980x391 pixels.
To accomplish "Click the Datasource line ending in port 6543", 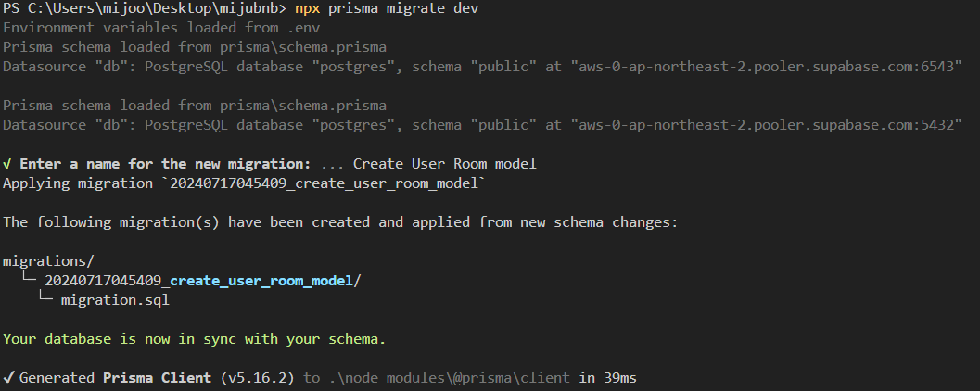I will [x=482, y=67].
